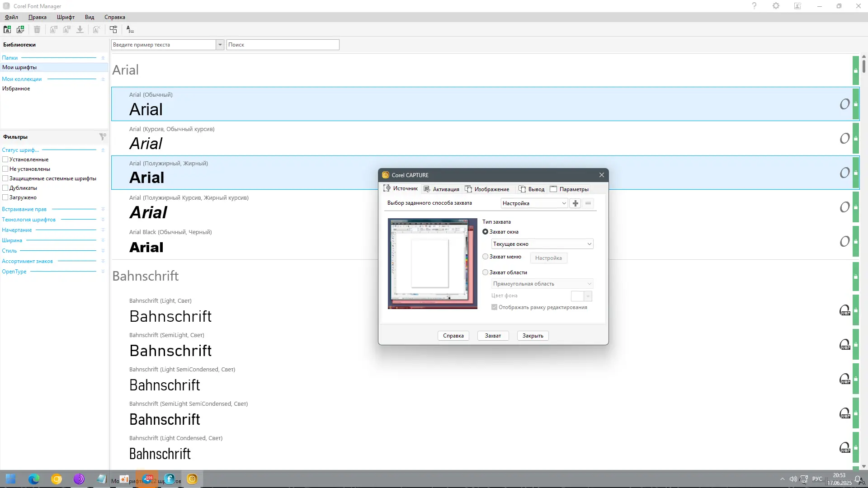Click the filter funnel icon beside Фильтры
The height and width of the screenshot is (488, 868).
click(x=103, y=136)
